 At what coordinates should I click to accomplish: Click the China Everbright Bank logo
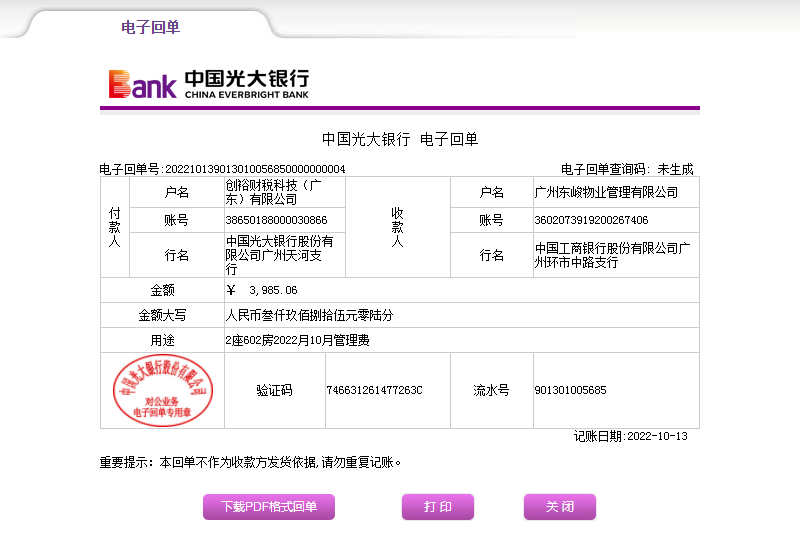[209, 84]
